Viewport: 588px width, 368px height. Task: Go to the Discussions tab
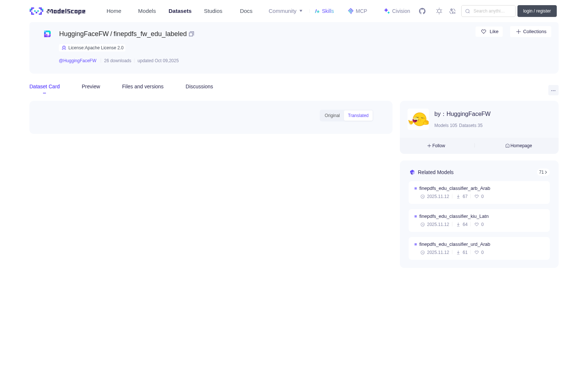(x=199, y=86)
